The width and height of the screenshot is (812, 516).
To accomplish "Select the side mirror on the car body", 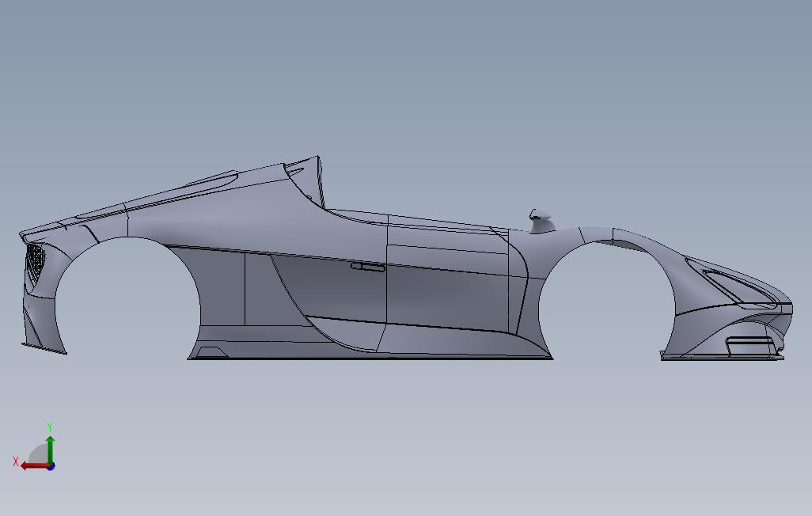I will [541, 220].
